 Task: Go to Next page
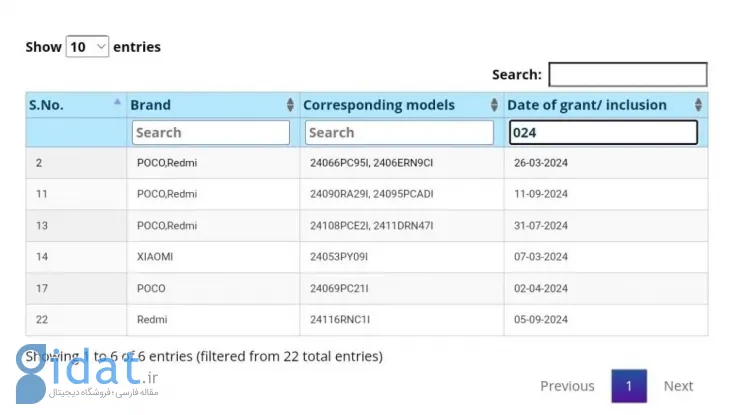[678, 386]
